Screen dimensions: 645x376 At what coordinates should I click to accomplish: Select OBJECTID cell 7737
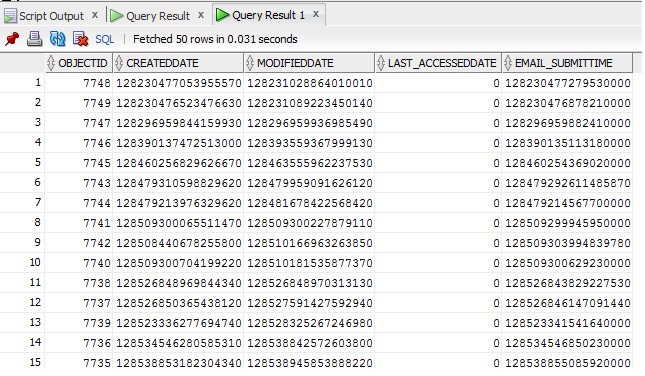79,303
